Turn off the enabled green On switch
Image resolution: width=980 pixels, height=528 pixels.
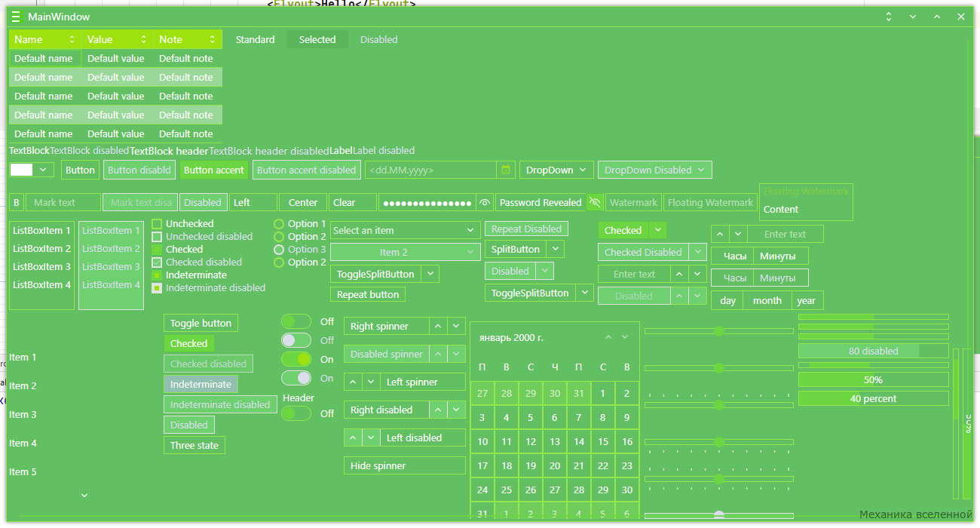click(x=296, y=359)
